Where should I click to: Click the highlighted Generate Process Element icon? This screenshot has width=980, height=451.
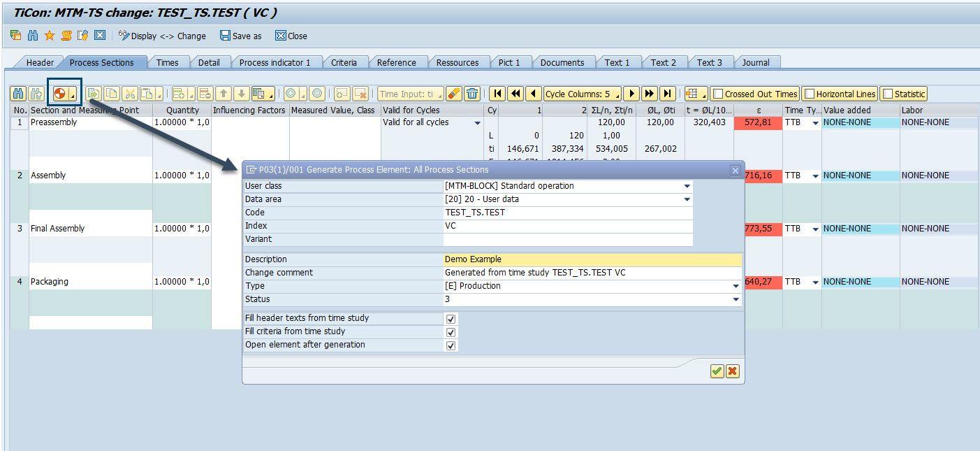click(61, 94)
